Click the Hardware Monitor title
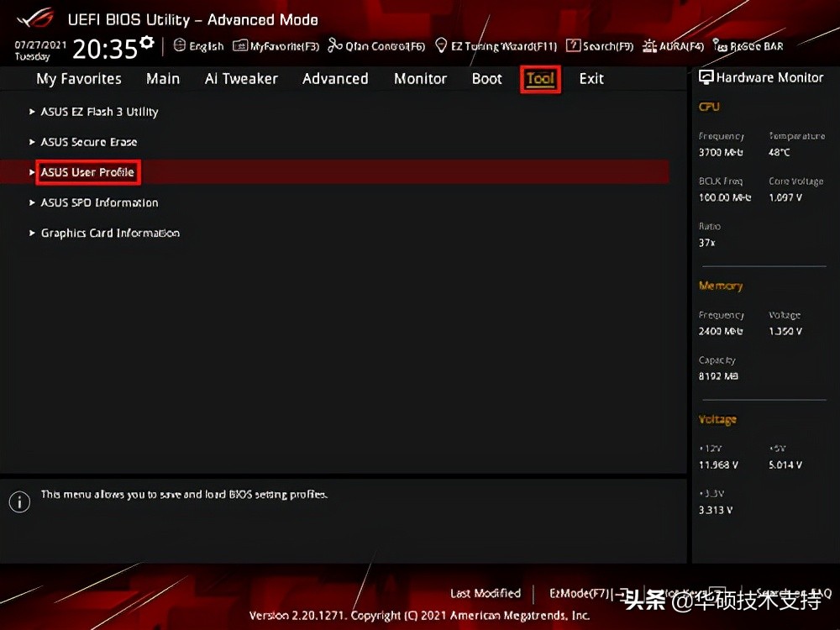This screenshot has height=630, width=840. click(x=769, y=77)
